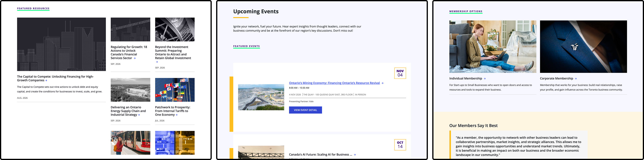Open Ontario's Mining Economy event link
The height and width of the screenshot is (160, 644).
click(x=334, y=83)
